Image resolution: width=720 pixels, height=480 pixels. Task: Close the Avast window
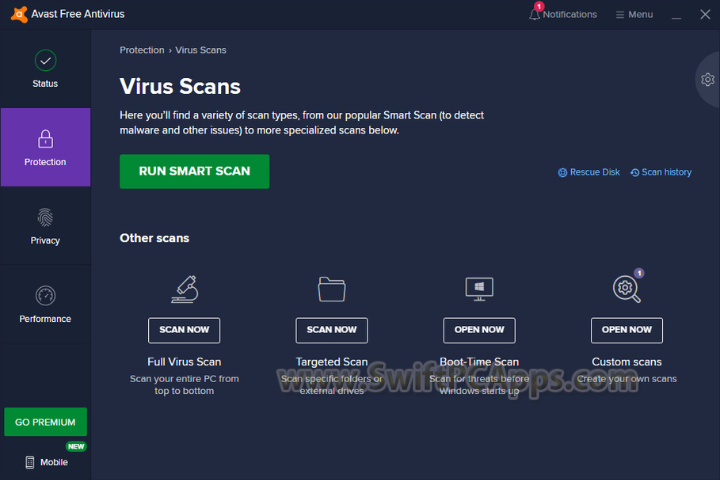[705, 15]
